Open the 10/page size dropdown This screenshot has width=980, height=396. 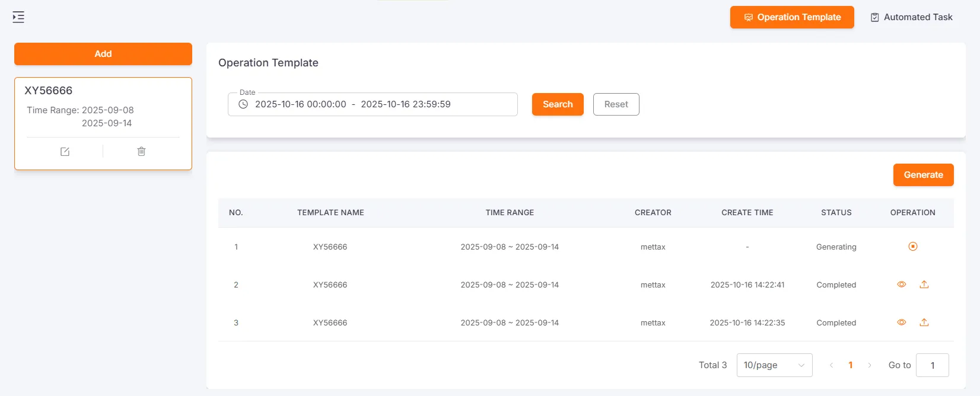tap(774, 365)
